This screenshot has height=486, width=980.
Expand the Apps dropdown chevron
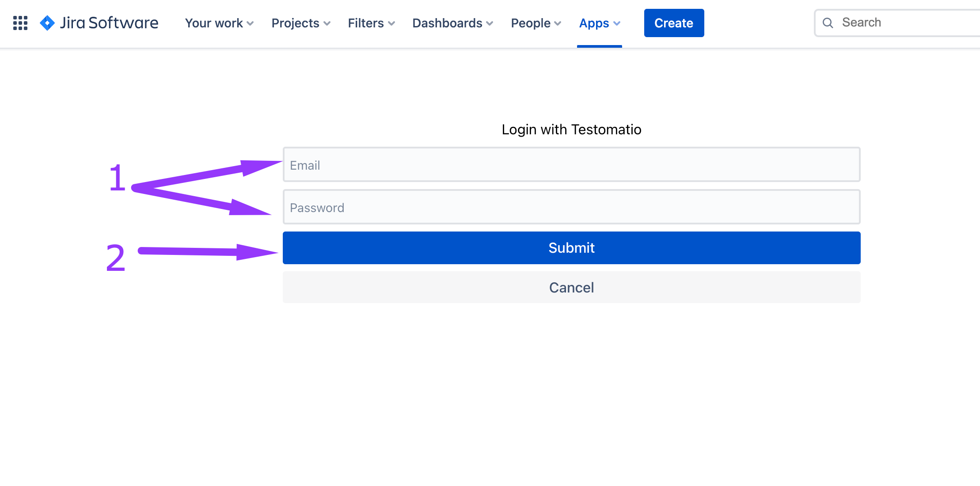tap(617, 23)
